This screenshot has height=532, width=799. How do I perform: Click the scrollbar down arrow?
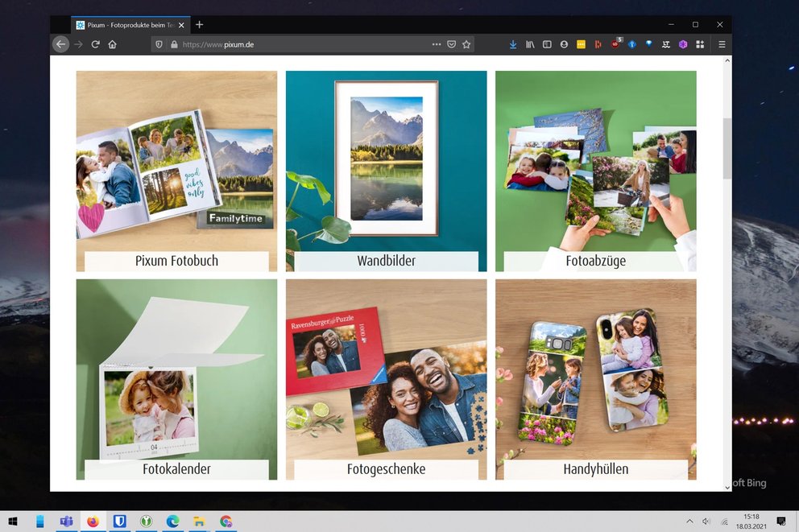[x=727, y=487]
